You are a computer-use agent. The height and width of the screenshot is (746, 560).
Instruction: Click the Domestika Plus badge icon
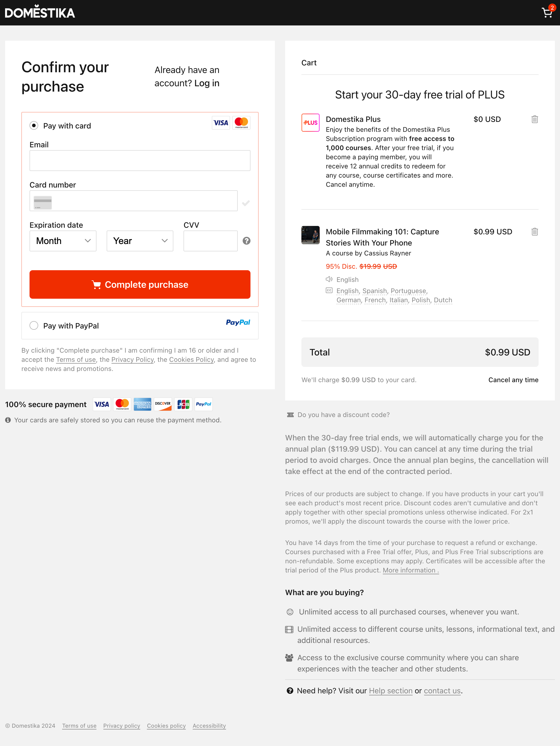pyautogui.click(x=310, y=123)
